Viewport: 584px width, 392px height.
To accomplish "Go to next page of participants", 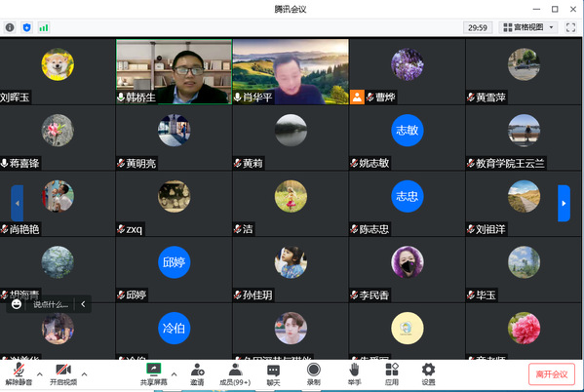I will pyautogui.click(x=564, y=203).
